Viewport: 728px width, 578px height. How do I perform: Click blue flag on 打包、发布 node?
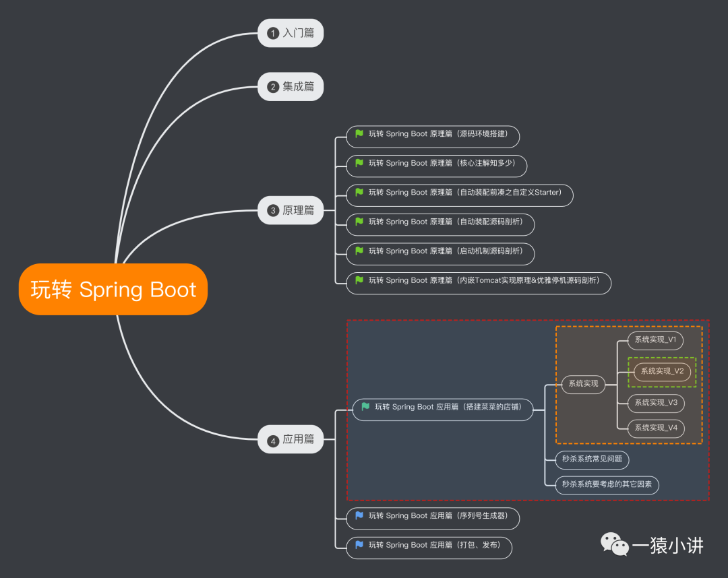point(359,545)
